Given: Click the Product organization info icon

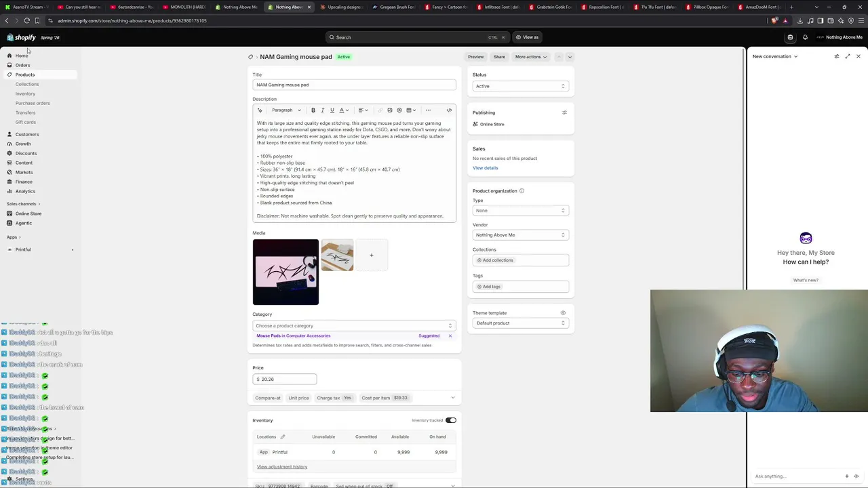Looking at the screenshot, I should pyautogui.click(x=521, y=191).
